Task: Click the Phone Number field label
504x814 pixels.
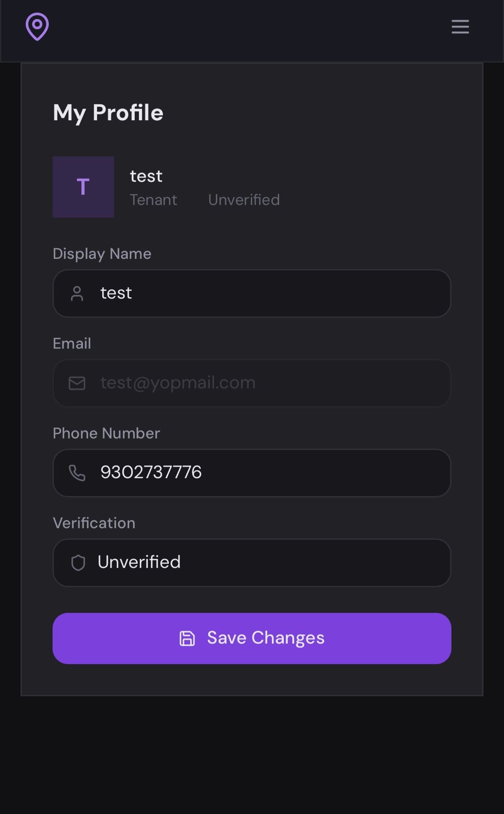Action: [x=106, y=433]
